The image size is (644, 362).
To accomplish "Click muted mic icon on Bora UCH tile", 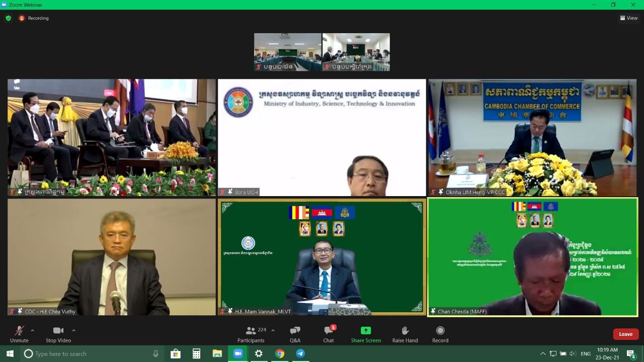I will [222, 192].
